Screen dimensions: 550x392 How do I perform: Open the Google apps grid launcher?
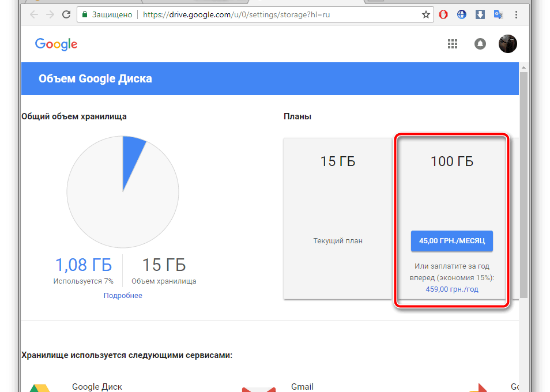(x=453, y=44)
